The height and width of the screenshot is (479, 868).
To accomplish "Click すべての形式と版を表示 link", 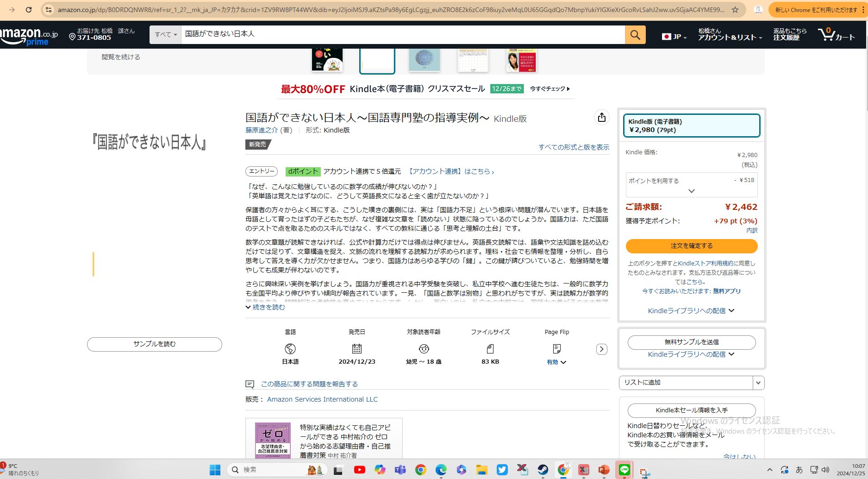I will pyautogui.click(x=574, y=147).
